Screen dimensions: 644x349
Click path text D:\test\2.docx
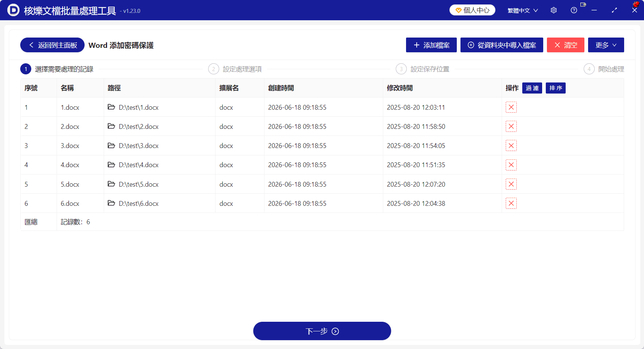point(139,126)
